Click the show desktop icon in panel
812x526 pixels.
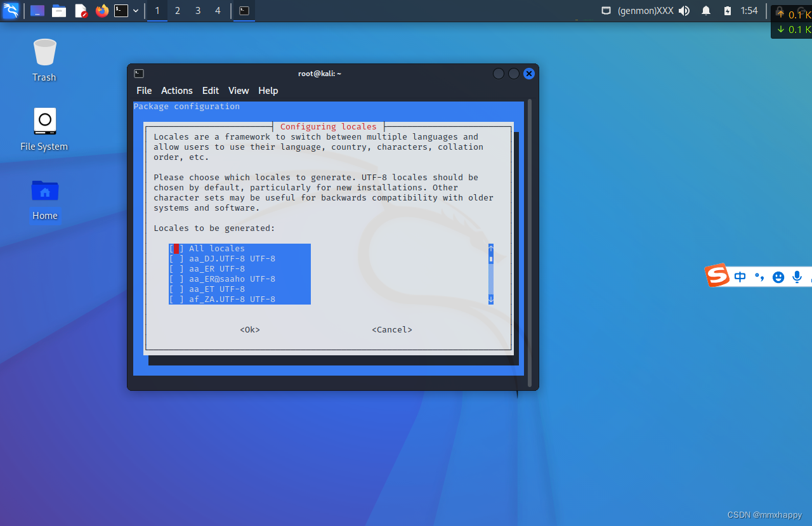click(x=37, y=11)
